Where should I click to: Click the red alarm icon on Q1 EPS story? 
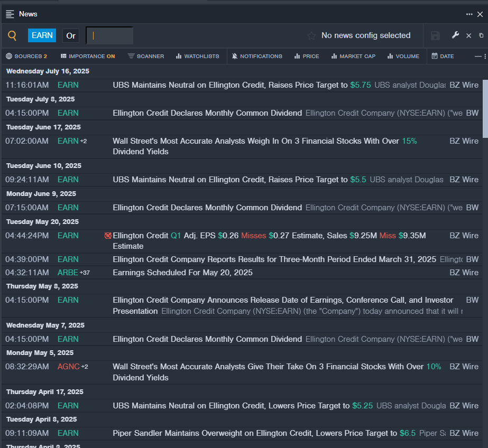click(108, 236)
